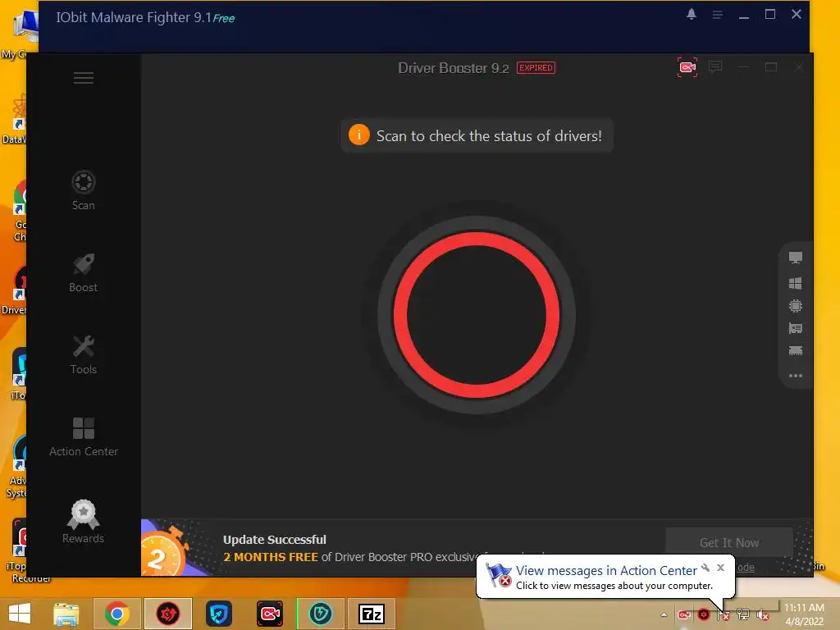840x630 pixels.
Task: Click the screen recorder icon in title bar
Action: tap(687, 67)
